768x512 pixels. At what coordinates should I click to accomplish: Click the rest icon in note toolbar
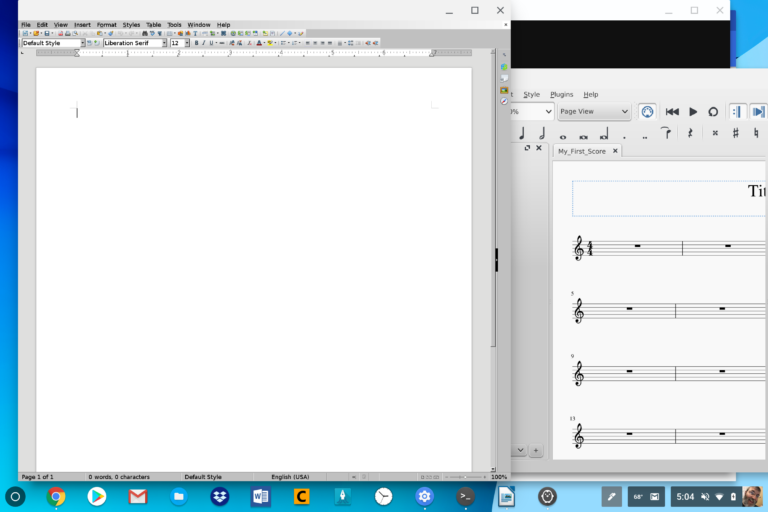pos(690,133)
